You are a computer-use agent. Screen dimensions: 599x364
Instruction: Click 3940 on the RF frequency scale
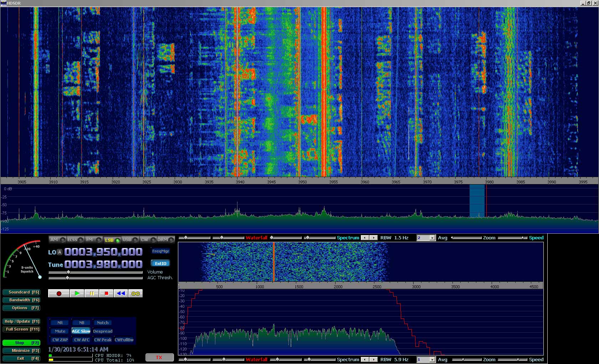click(240, 182)
